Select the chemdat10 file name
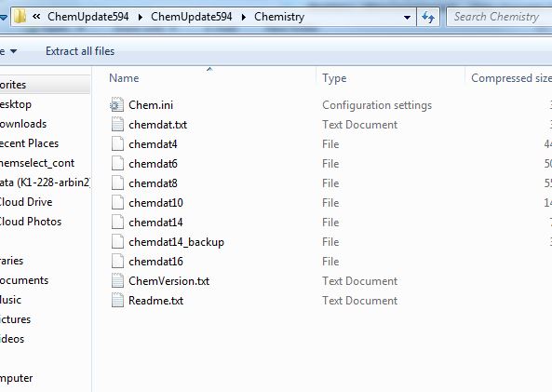 [x=155, y=203]
